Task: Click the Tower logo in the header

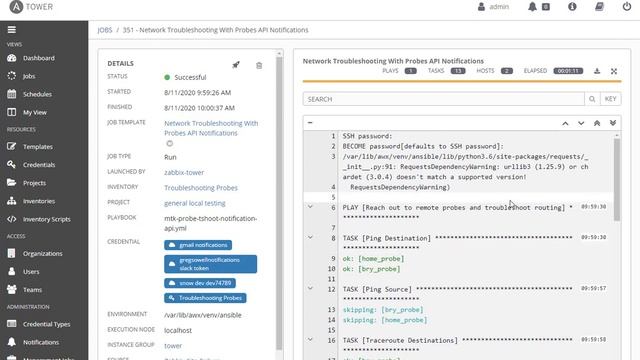Action: [x=31, y=7]
